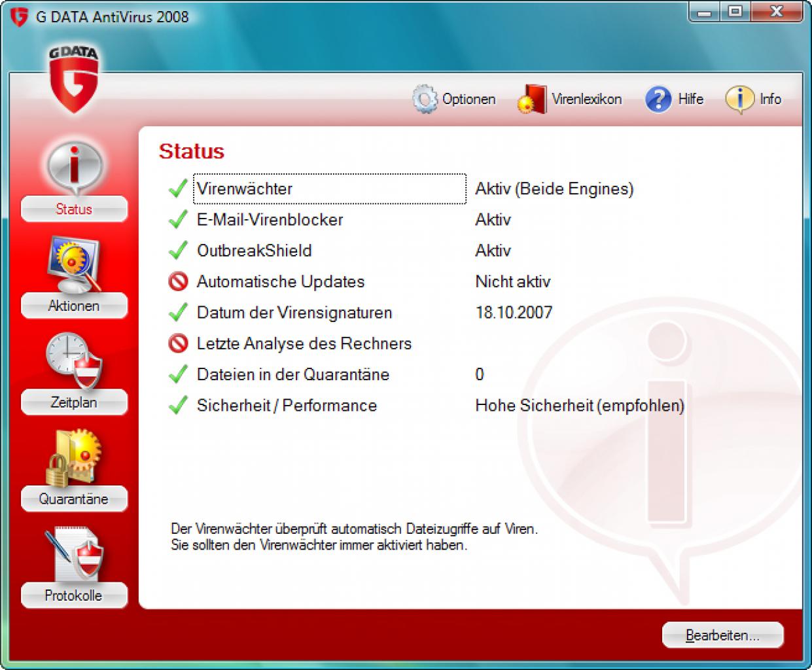The image size is (812, 670).
Task: Select the E-Mail-Virenblocker row
Action: [x=270, y=219]
